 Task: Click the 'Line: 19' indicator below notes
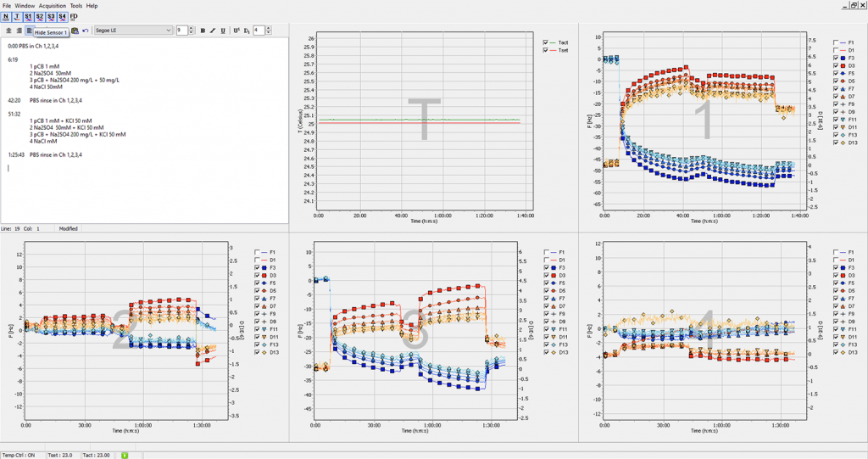pos(10,228)
